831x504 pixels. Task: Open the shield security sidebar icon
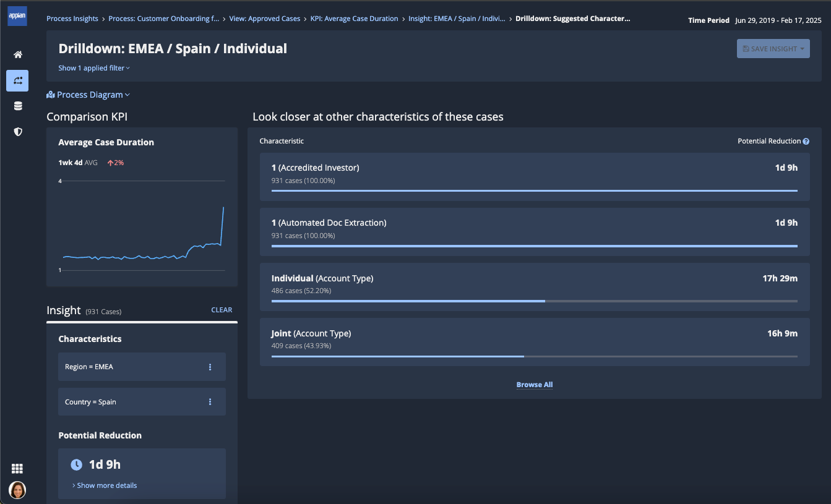click(18, 132)
